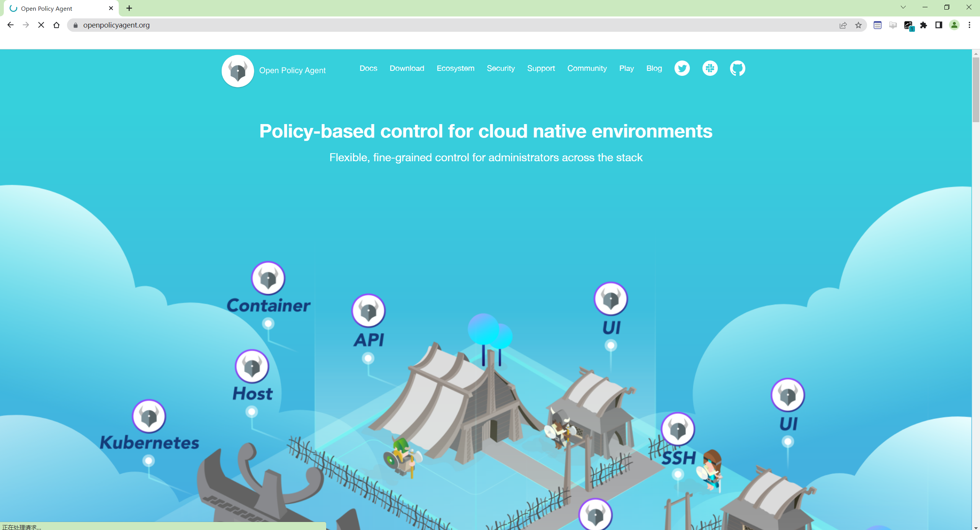Stop page loading with the X button
980x530 pixels.
(x=41, y=25)
